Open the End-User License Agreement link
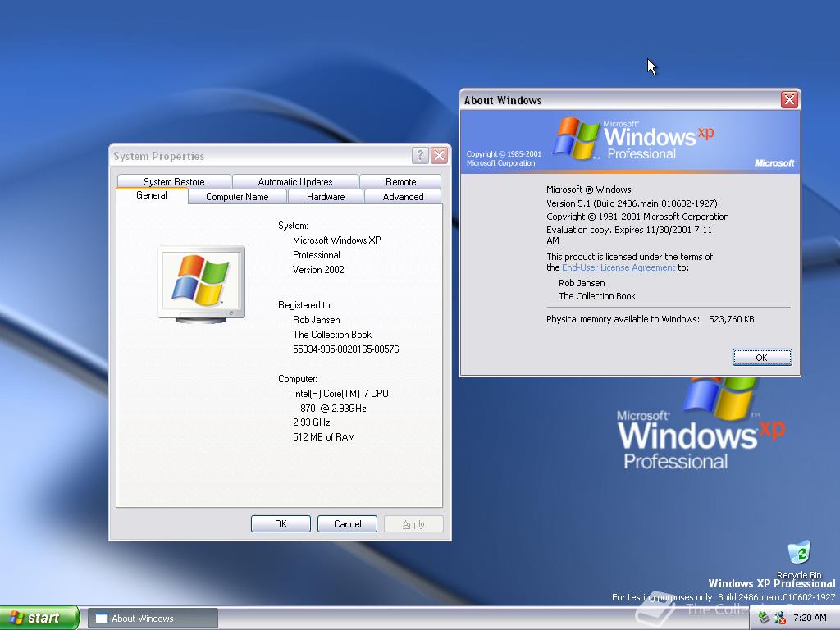The height and width of the screenshot is (630, 840). click(619, 267)
